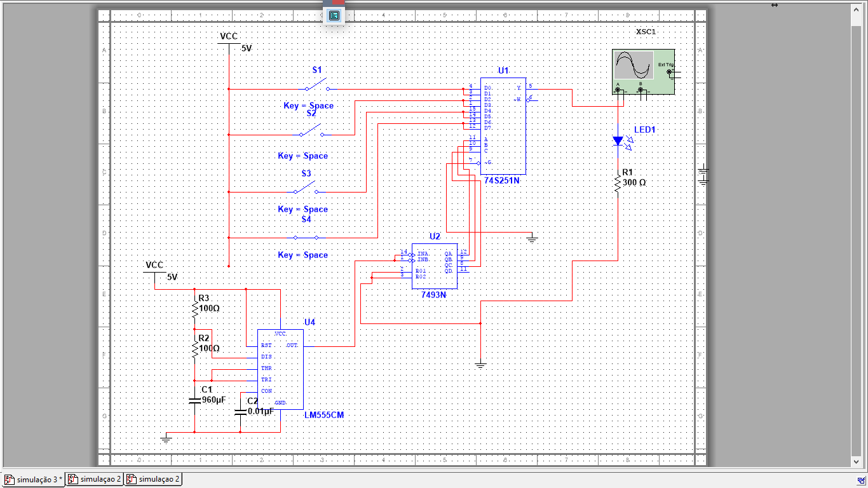This screenshot has width=868, height=488.
Task: Click the window list icon at bottom right
Action: (861, 480)
